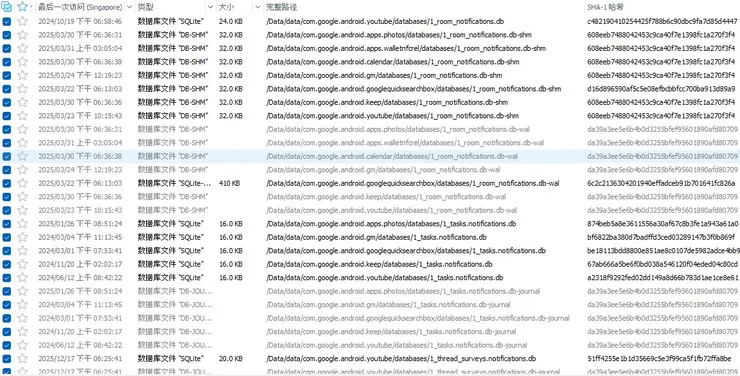Open the 最后一次访问 column filter dropdown

pos(129,7)
